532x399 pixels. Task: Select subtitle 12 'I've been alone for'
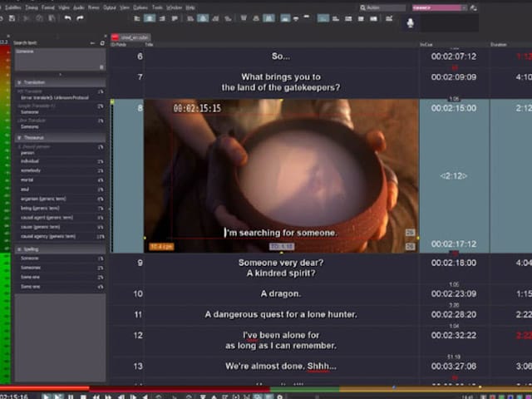coord(281,340)
